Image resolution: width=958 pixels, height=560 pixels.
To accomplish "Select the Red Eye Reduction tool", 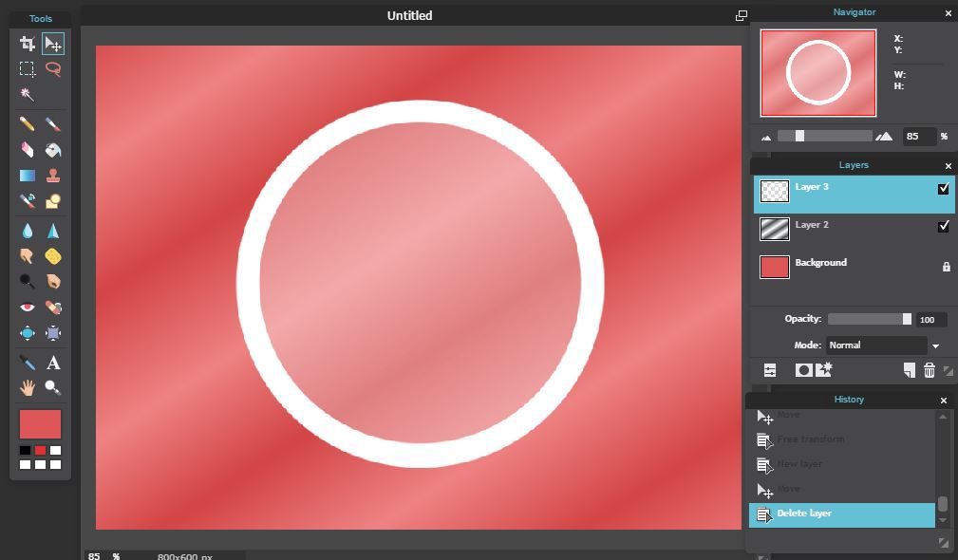I will (x=28, y=308).
